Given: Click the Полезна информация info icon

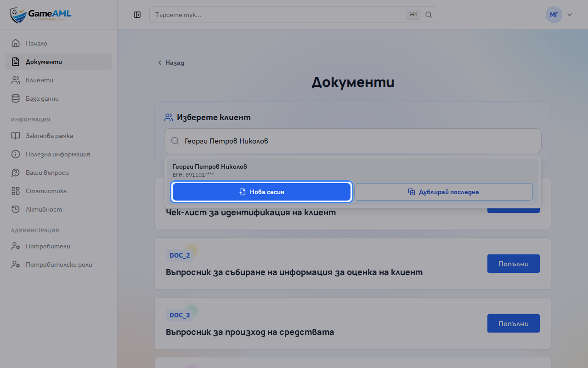Looking at the screenshot, I should [x=16, y=154].
